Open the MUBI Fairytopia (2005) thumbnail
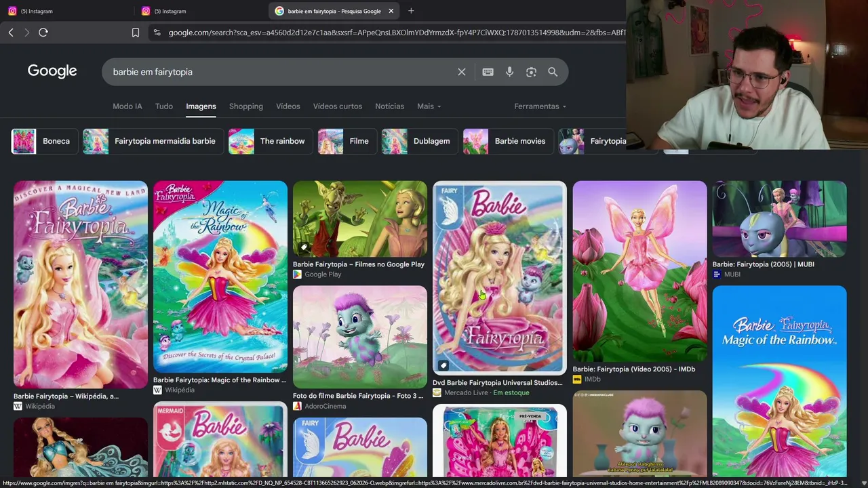Image resolution: width=868 pixels, height=488 pixels. (x=780, y=219)
